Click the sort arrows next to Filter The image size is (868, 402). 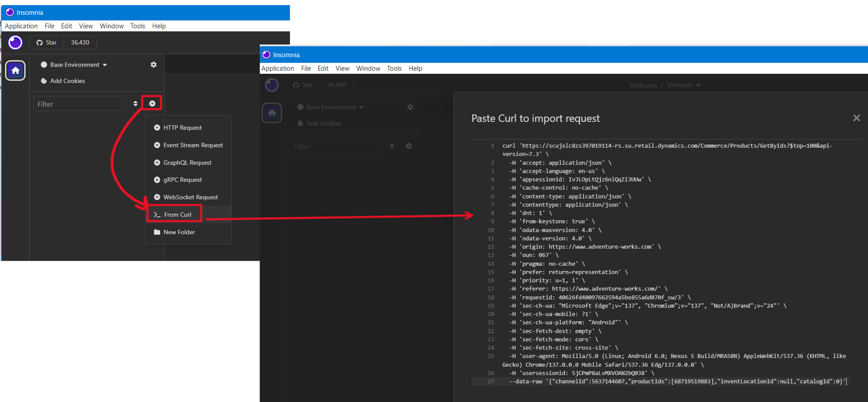pos(135,104)
